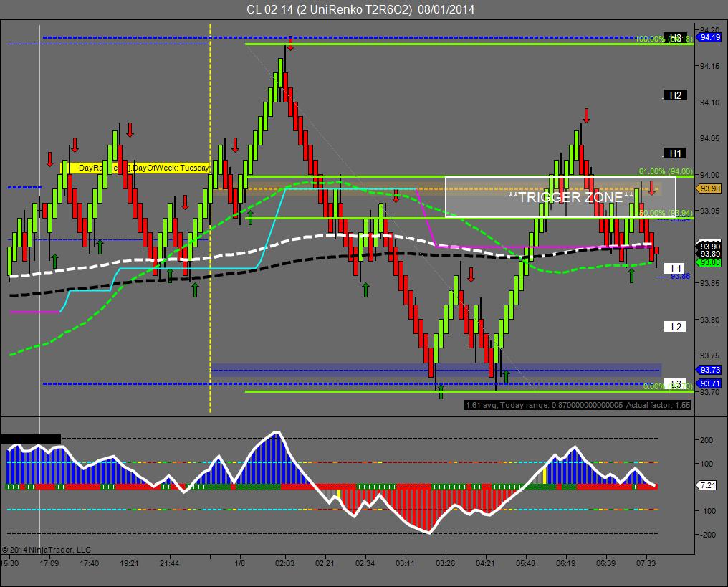The width and height of the screenshot is (728, 587).
Task: Click the blue 93.73 price marker
Action: (709, 370)
